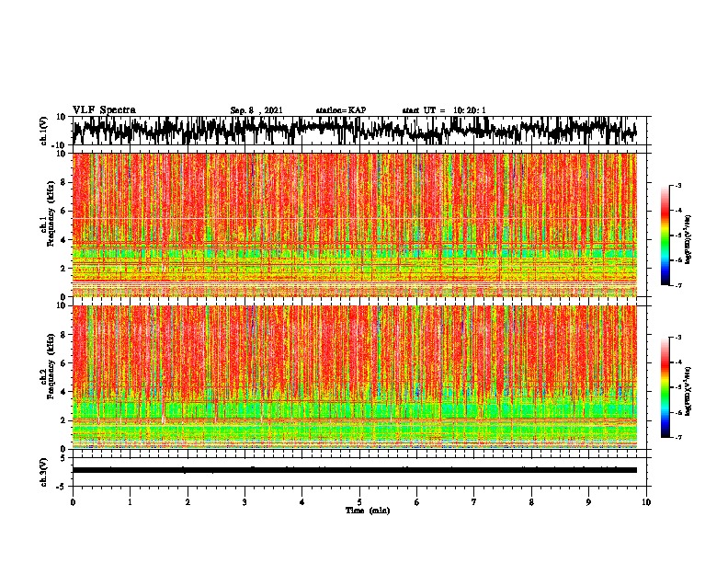Viewport: 728px width, 563px height.
Task: Click the ch.2 color bar log(PSD) unit label
Action: click(x=688, y=391)
